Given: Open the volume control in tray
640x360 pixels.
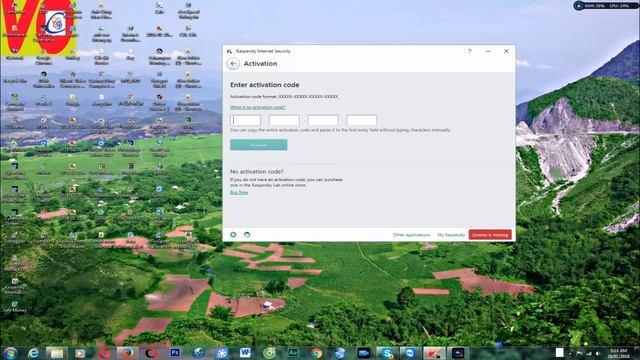Looking at the screenshot, I should click(598, 353).
